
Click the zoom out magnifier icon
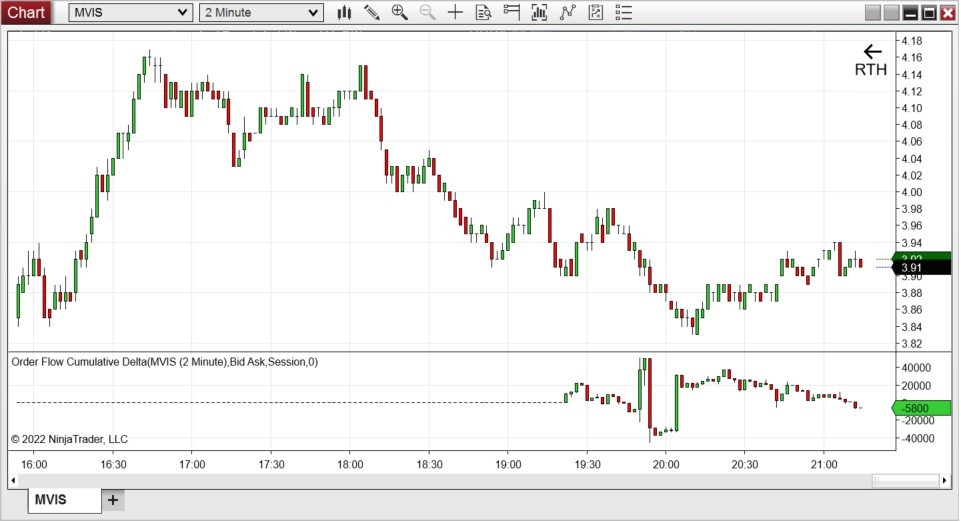pos(427,12)
